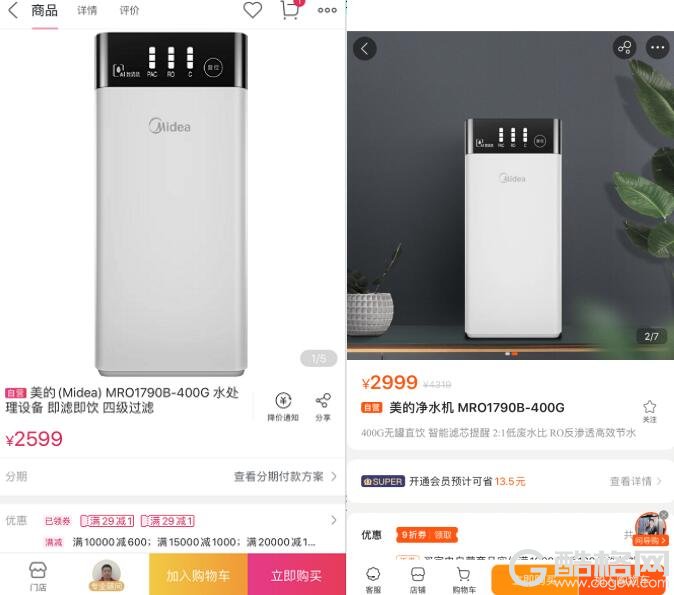674x595 pixels.
Task: Tap the price drop notification icon
Action: pos(283,407)
